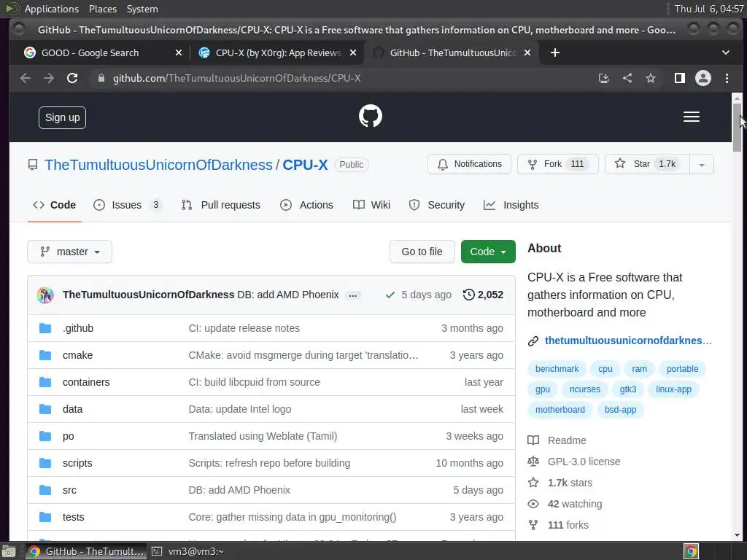
Task: Click the share page icon
Action: (x=627, y=78)
